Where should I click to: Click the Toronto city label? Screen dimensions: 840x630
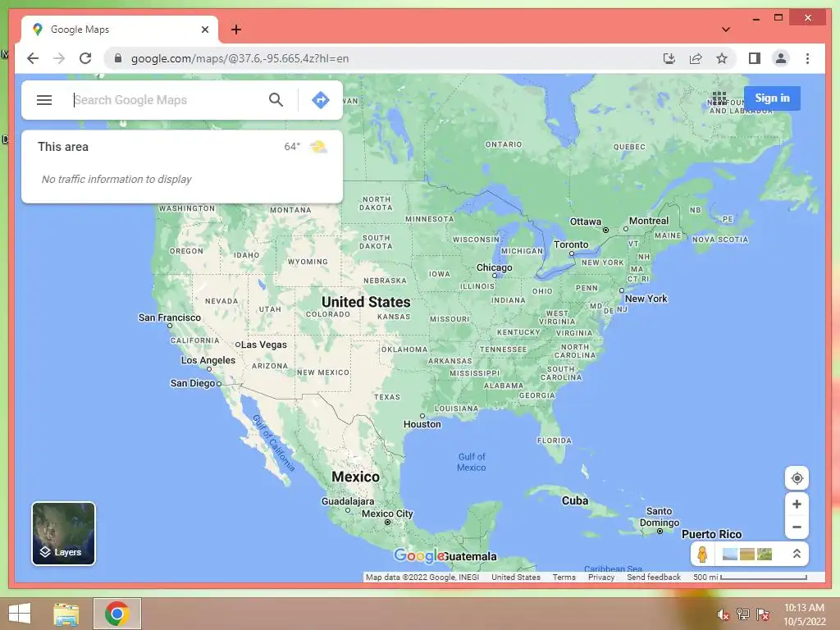pyautogui.click(x=571, y=244)
